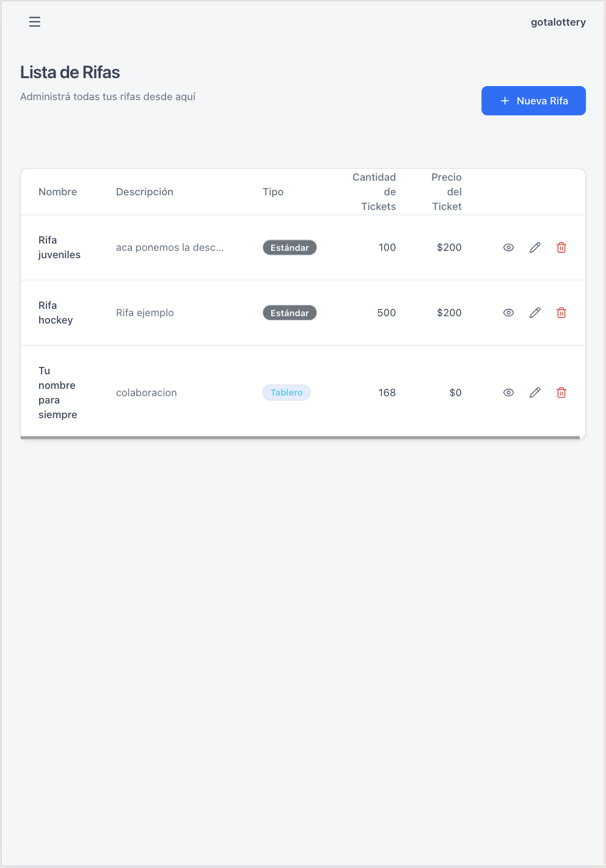Click the Tipo column header
The height and width of the screenshot is (868, 606).
coord(273,192)
